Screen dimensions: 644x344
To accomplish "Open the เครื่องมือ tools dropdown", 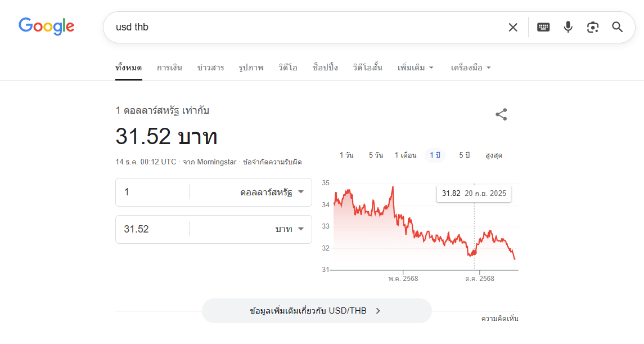I will [471, 68].
